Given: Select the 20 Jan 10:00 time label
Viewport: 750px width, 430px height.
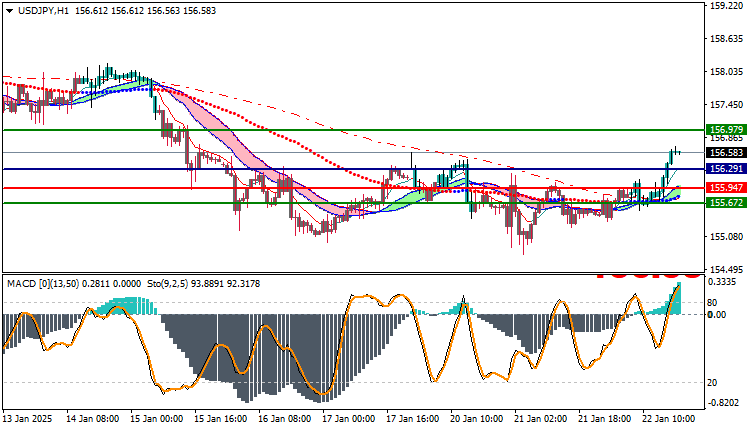Looking at the screenshot, I should [476, 419].
